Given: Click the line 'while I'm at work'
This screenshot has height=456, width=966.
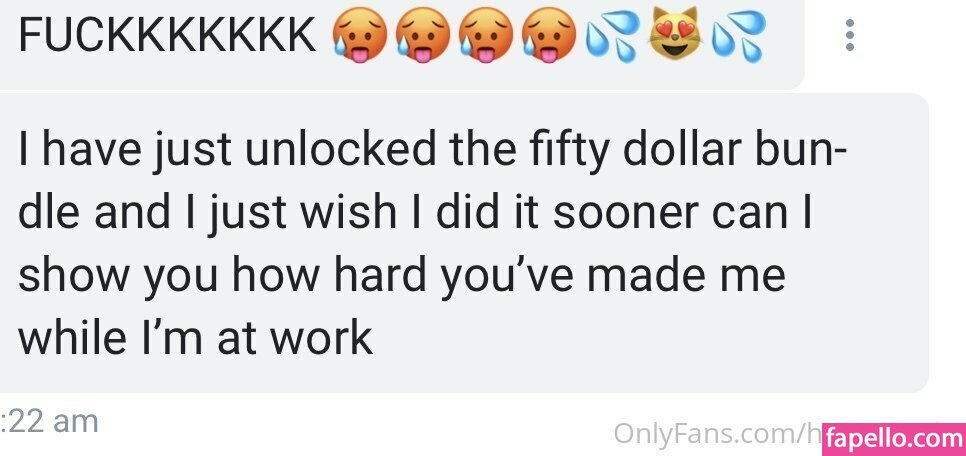Looking at the screenshot, I should point(195,338).
